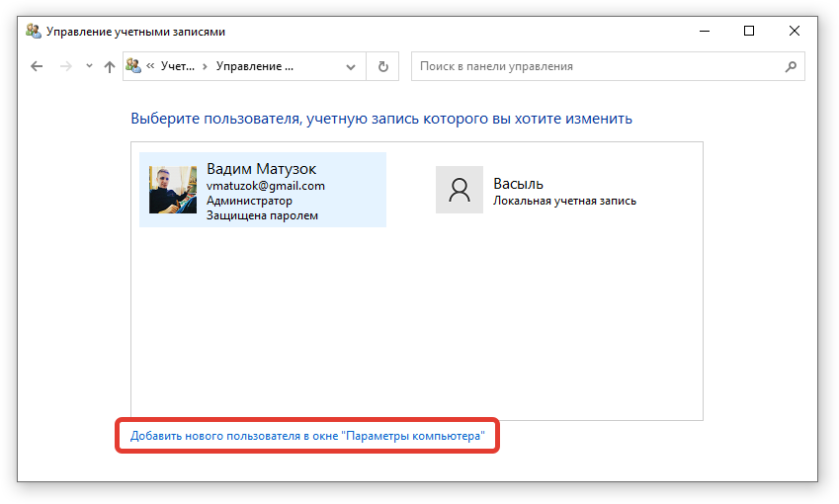Open Вадим Матузок account via photo
839x504 pixels.
(x=173, y=190)
